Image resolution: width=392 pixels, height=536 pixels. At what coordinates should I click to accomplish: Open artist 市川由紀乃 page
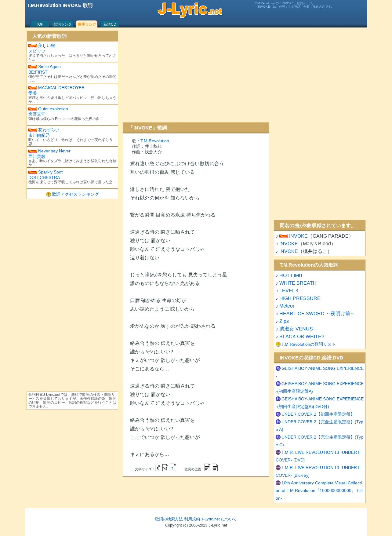click(x=39, y=135)
